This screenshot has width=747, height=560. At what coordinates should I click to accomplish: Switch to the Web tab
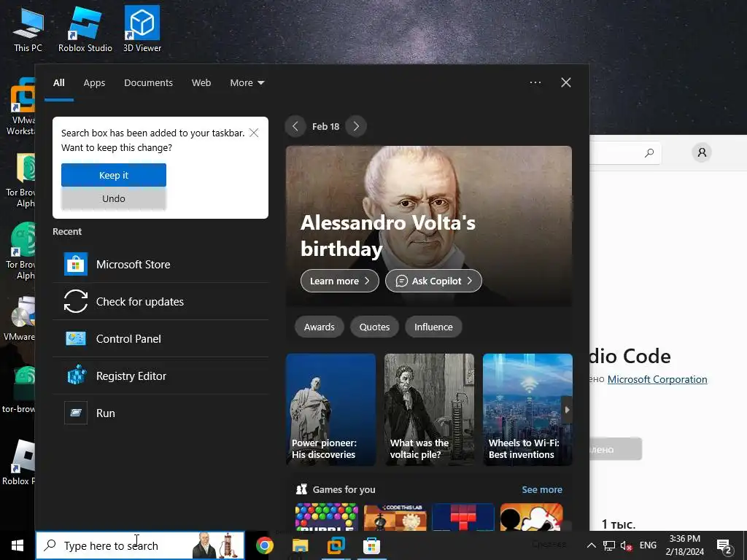click(201, 83)
